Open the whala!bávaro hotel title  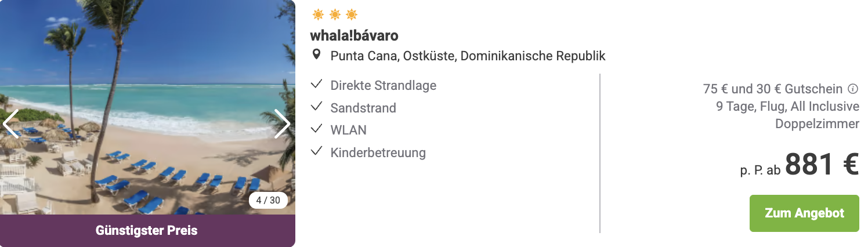(x=355, y=35)
